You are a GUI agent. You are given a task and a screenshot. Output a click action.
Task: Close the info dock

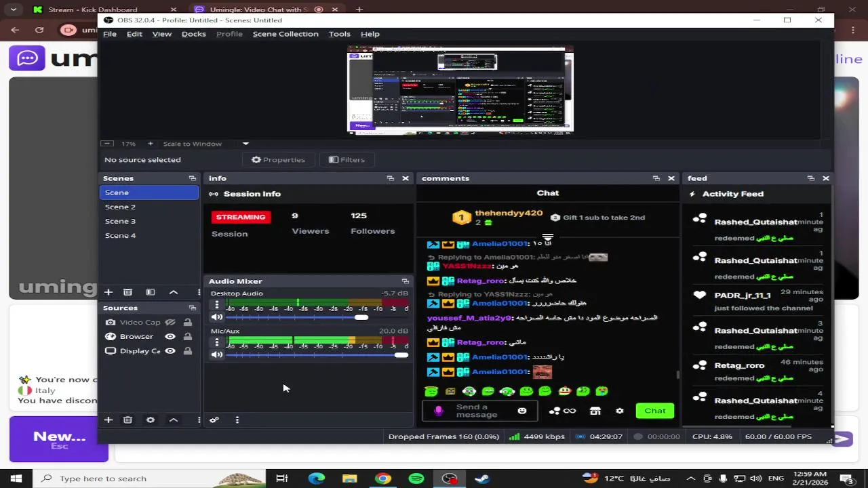pos(406,178)
